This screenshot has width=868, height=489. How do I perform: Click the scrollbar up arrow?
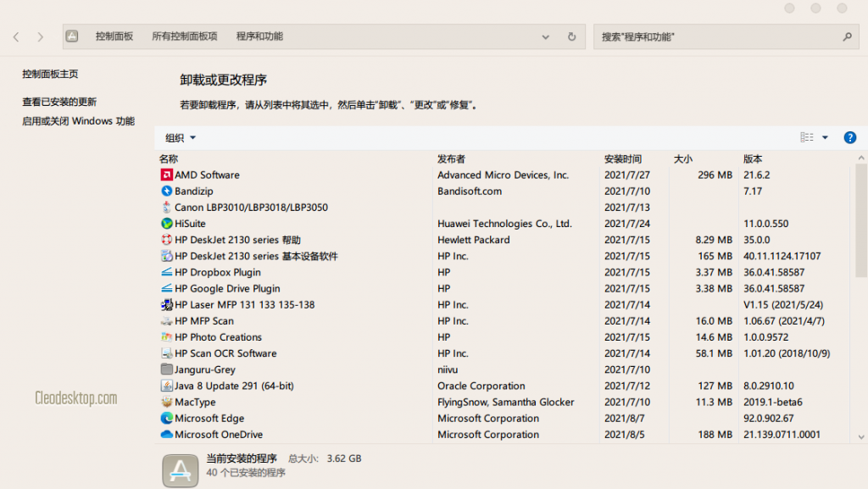pos(861,158)
